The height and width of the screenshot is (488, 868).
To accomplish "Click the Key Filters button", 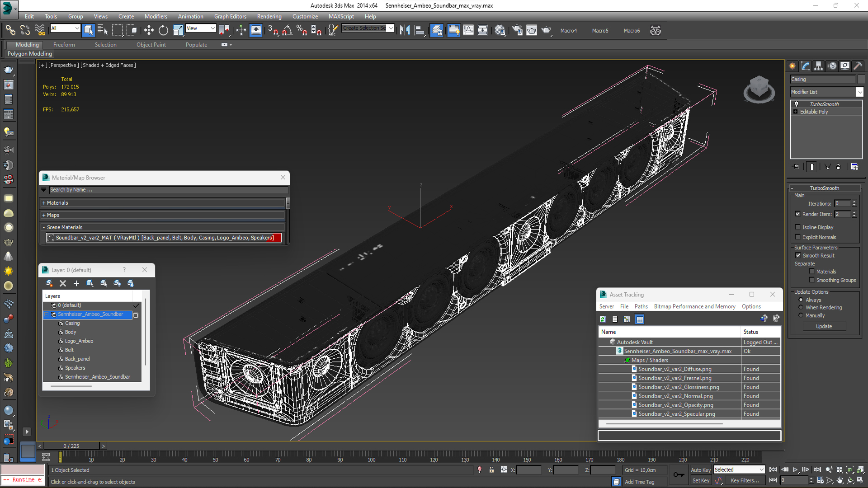I will click(745, 481).
